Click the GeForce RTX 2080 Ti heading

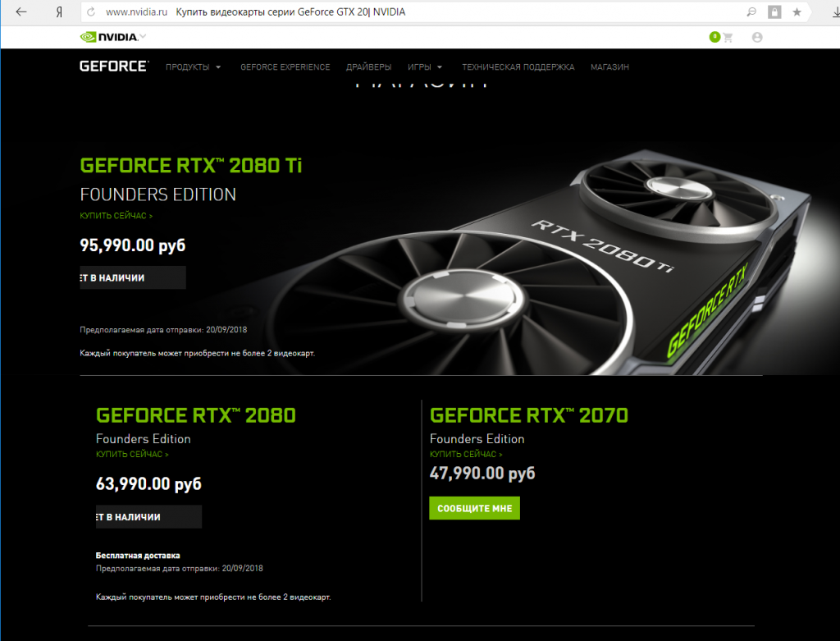coord(190,166)
